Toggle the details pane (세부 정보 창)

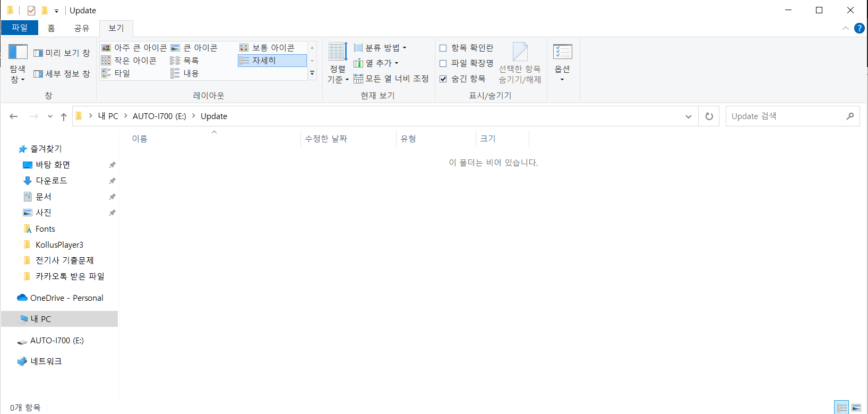tap(62, 74)
